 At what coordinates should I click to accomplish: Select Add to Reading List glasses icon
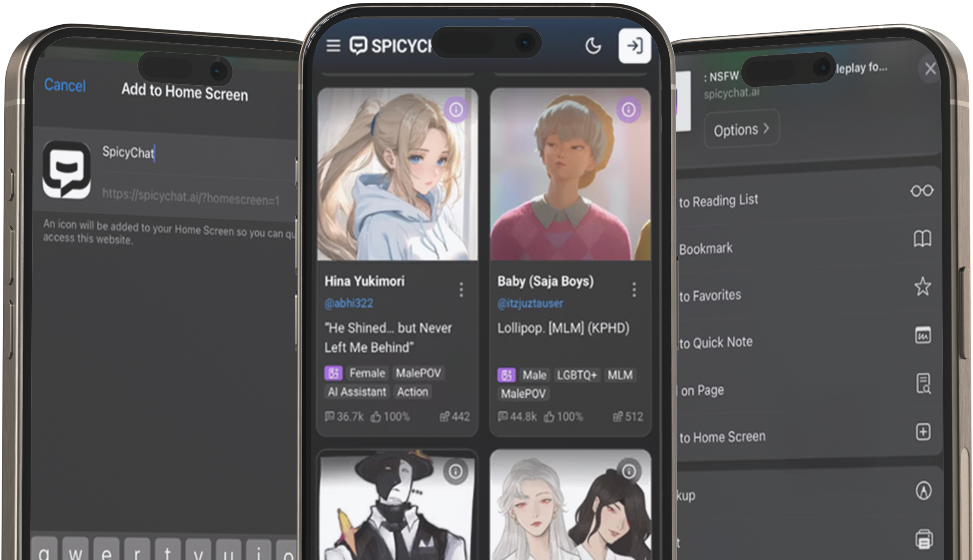(922, 191)
